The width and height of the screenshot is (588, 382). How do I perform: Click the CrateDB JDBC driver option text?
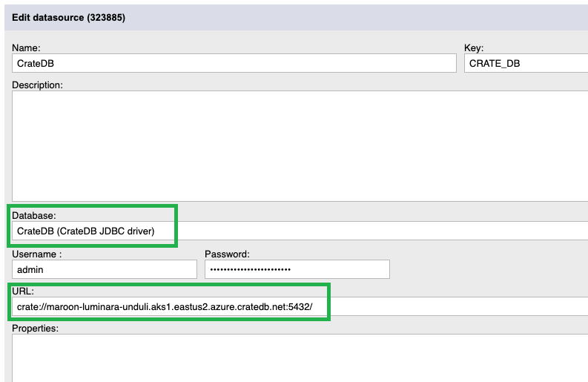tap(106, 231)
